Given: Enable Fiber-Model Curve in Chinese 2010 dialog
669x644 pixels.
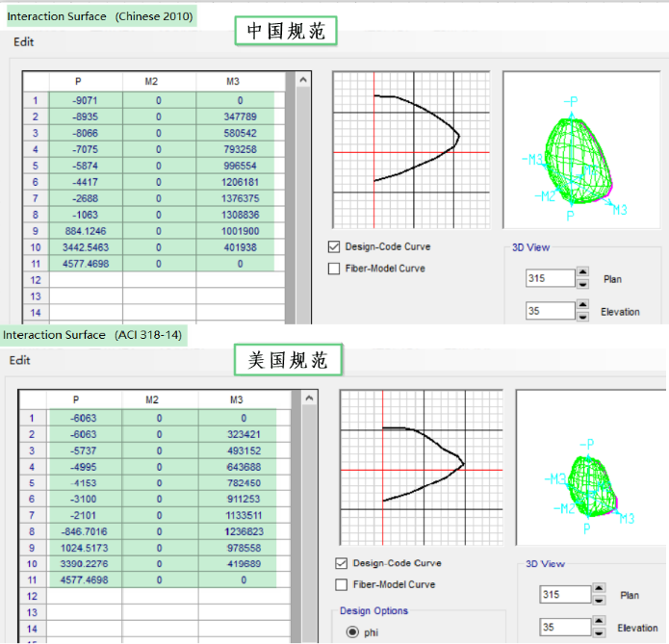Looking at the screenshot, I should tap(335, 269).
